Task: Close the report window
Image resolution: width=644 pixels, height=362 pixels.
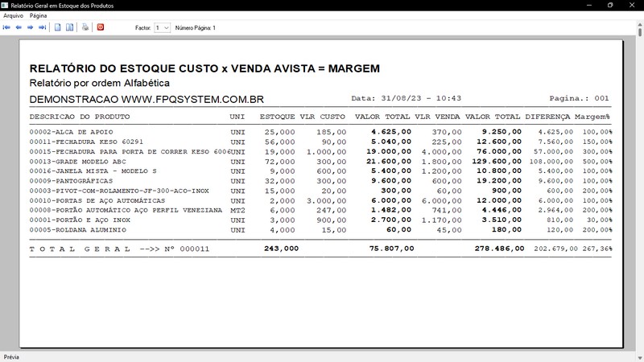Action: pyautogui.click(x=632, y=6)
